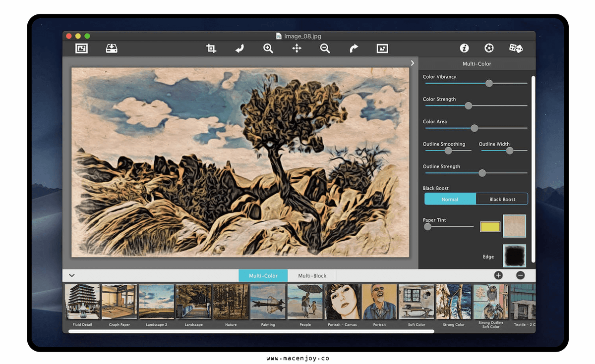The width and height of the screenshot is (595, 364).
Task: Remove preset with the minus icon
Action: click(520, 275)
